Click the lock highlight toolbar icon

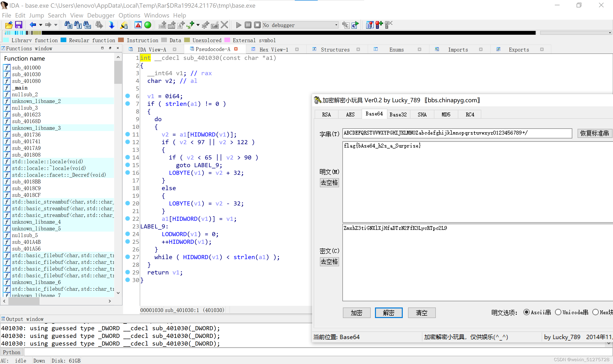coord(124,25)
